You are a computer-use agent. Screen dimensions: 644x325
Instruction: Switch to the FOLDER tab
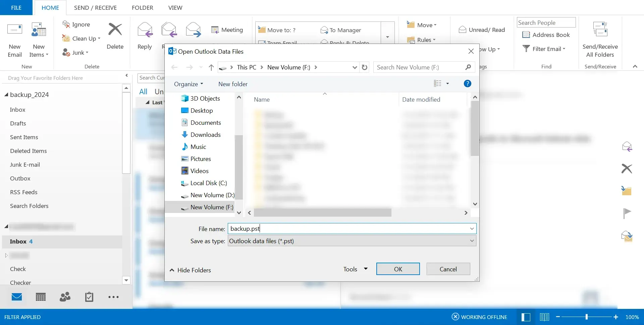[x=143, y=7]
